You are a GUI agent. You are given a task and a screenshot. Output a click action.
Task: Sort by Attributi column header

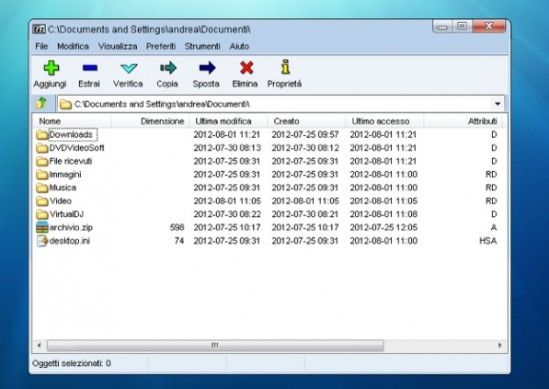(x=463, y=121)
